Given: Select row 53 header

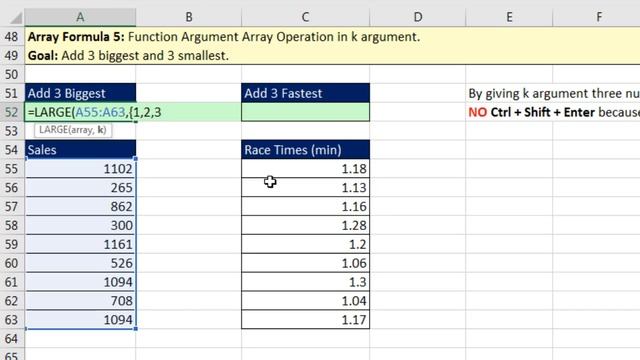Looking at the screenshot, I should pyautogui.click(x=12, y=131).
